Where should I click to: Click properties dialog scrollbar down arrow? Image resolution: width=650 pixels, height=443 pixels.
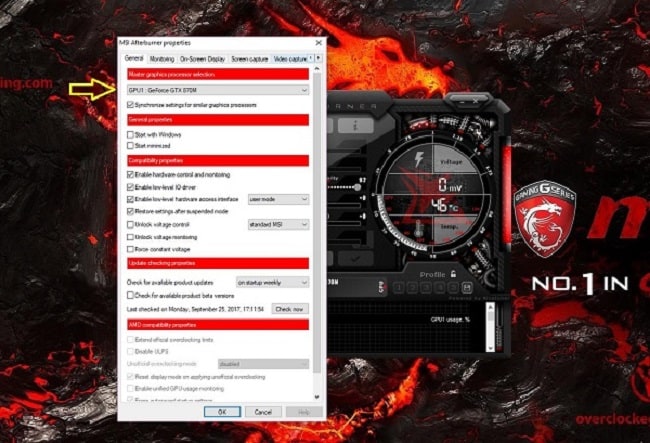317,397
